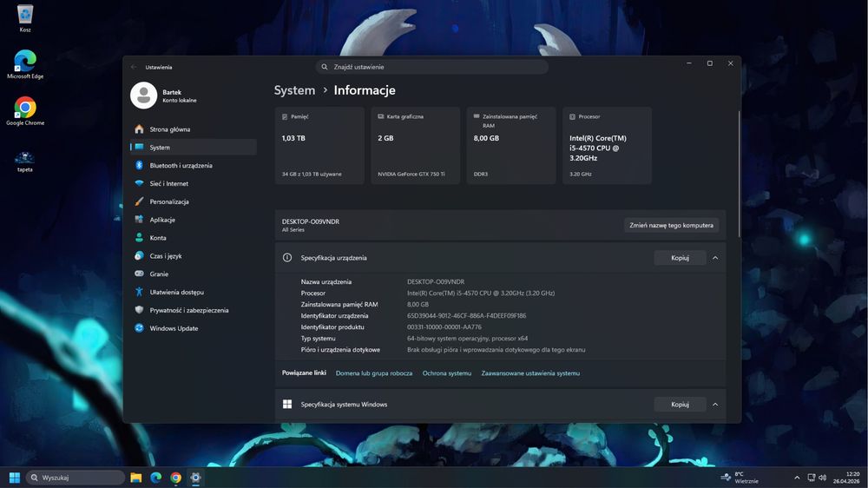The image size is (868, 488).
Task: Copy device specification with Kopiuj button
Action: point(680,258)
